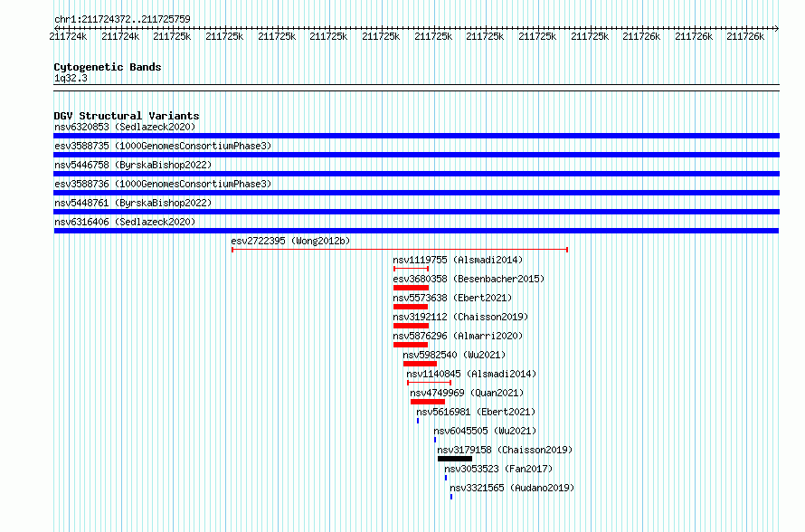The image size is (805, 532).
Task: Open variant label esv3588736 (1000GenomesConsortiumPhase3)
Action: [163, 184]
